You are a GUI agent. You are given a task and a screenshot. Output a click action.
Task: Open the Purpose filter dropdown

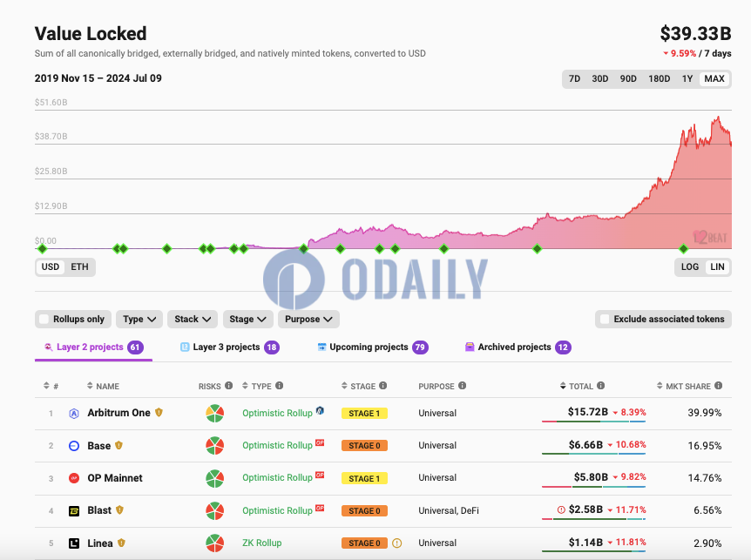(309, 320)
